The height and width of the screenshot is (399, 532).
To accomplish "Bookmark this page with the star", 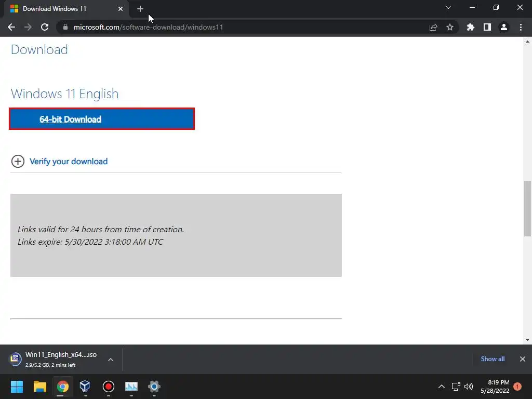I will [x=450, y=27].
